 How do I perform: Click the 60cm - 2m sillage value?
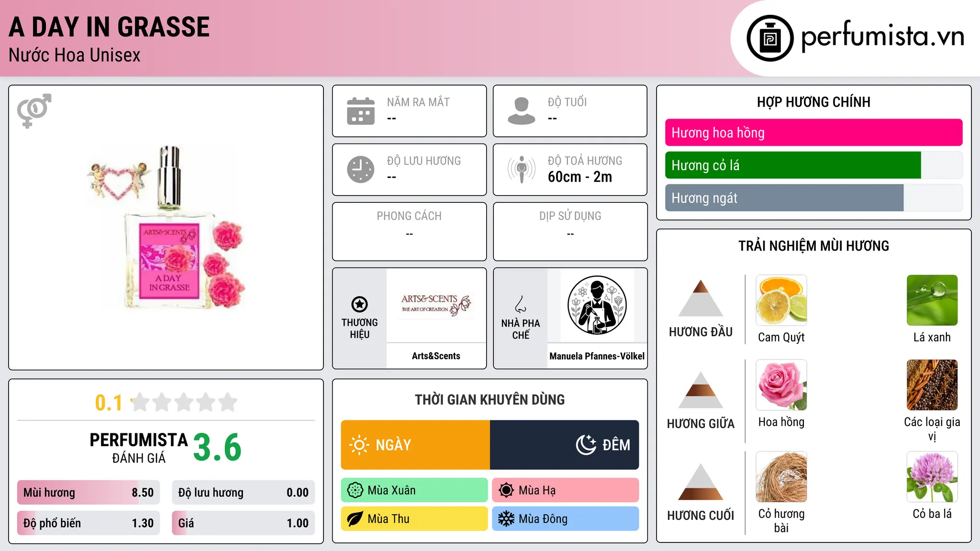click(x=580, y=177)
